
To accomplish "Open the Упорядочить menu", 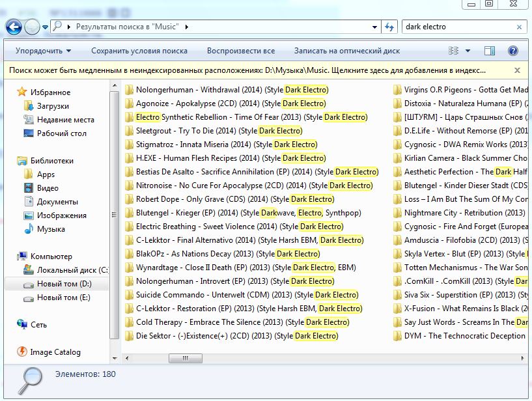I will click(x=43, y=51).
